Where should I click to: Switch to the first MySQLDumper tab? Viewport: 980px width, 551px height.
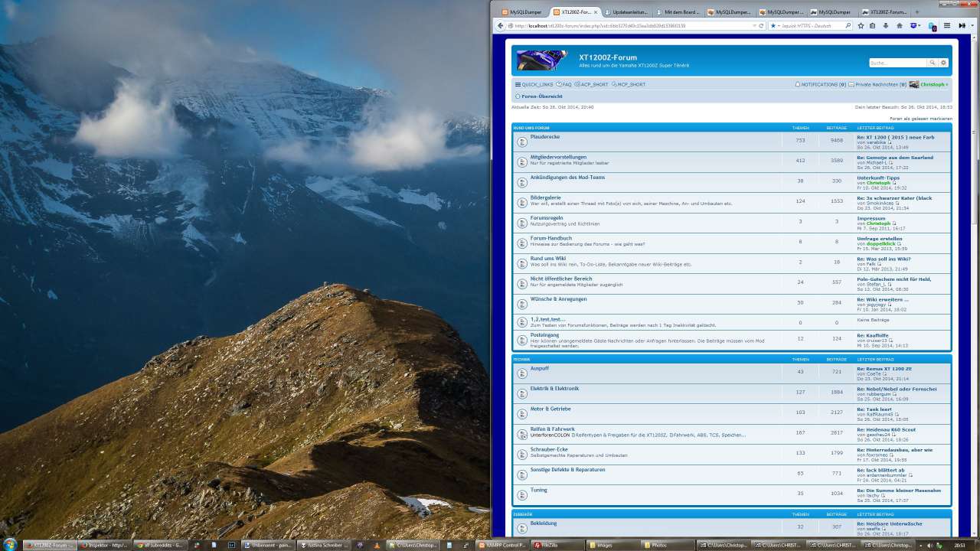[x=524, y=12]
